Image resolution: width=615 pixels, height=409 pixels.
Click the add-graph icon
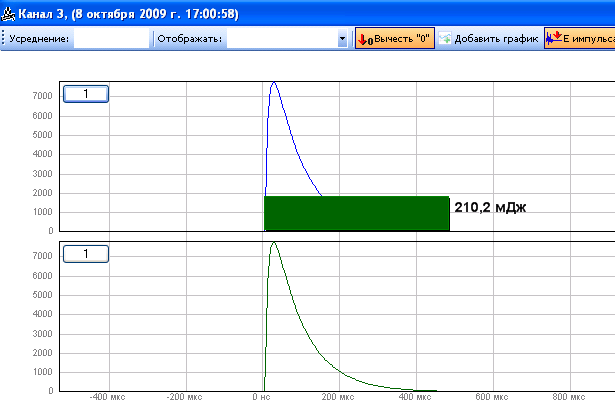click(445, 38)
